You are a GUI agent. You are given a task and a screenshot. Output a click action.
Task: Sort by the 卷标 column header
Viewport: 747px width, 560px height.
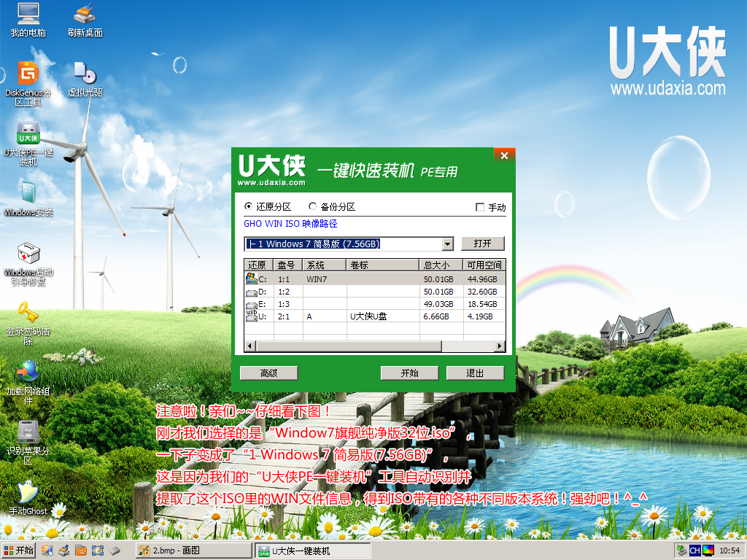(x=383, y=265)
